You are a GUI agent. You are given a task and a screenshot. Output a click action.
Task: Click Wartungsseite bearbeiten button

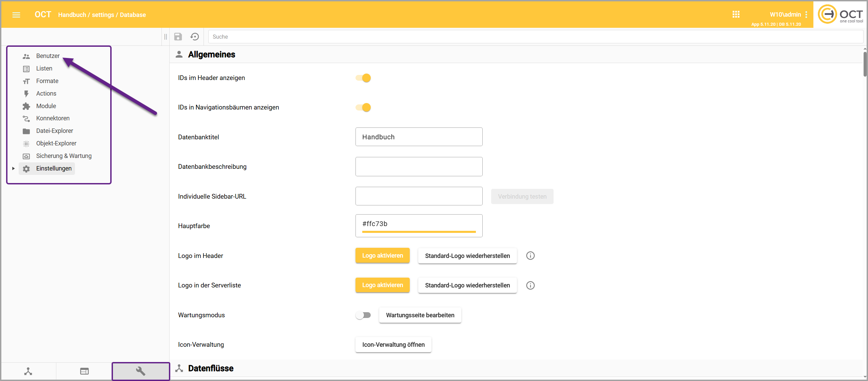(420, 315)
